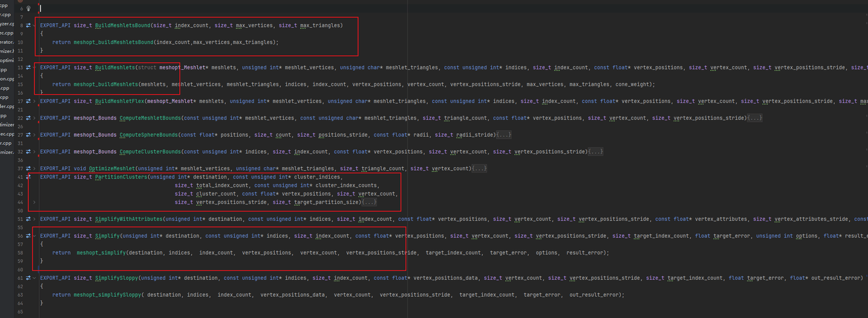The height and width of the screenshot is (318, 868).
Task: Click the {...} fold placeholder after target_partition_size
Action: (x=369, y=202)
